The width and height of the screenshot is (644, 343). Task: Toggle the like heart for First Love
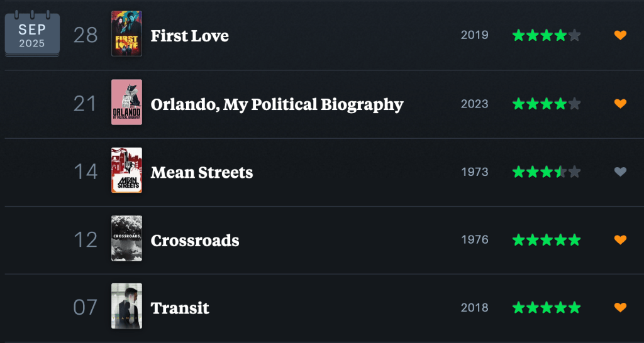(x=620, y=35)
